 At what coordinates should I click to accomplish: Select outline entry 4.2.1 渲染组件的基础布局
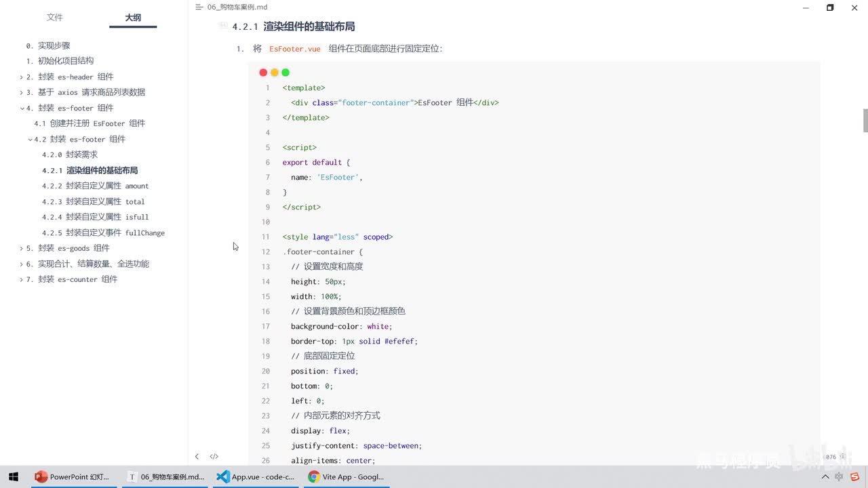[90, 170]
